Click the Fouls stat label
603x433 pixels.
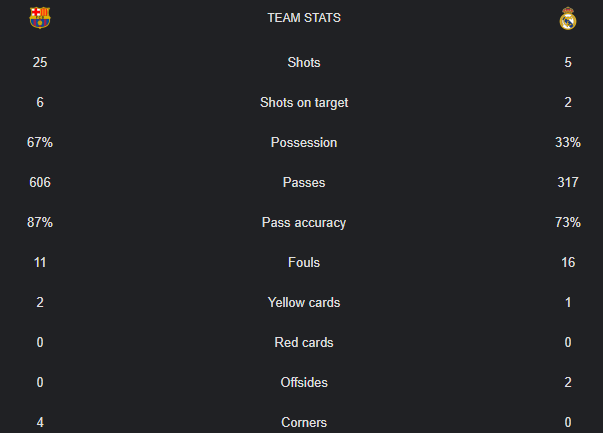point(304,262)
